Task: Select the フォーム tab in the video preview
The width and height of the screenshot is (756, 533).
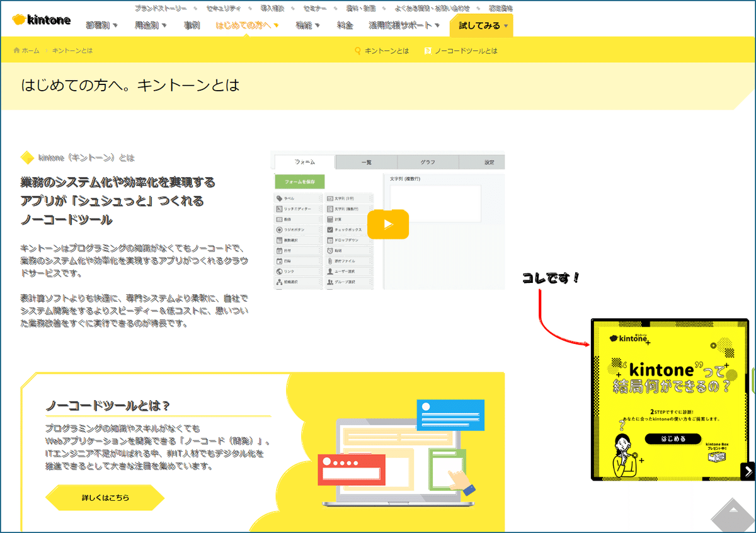Action: 305,162
